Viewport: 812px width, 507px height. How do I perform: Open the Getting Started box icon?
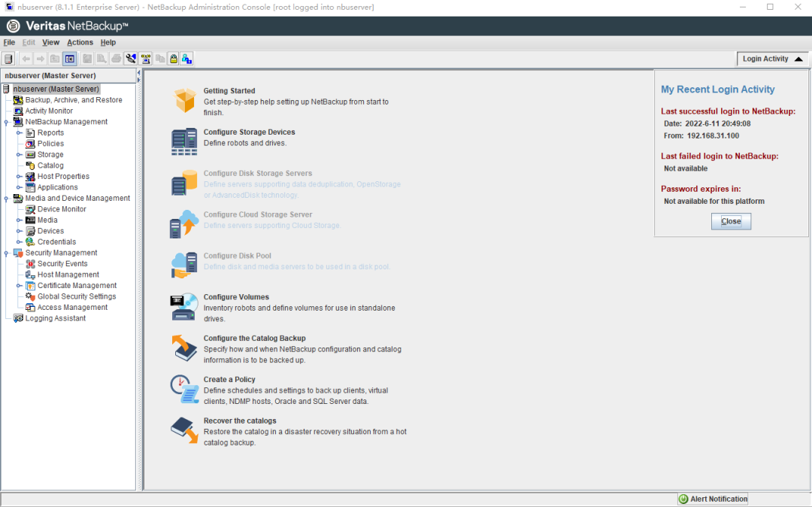(184, 100)
